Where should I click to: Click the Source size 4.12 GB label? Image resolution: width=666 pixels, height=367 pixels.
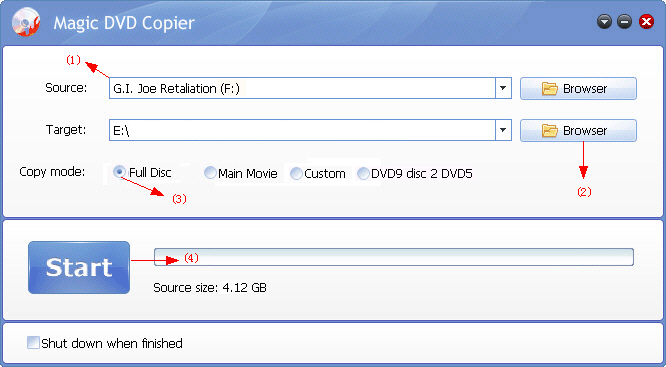[210, 288]
